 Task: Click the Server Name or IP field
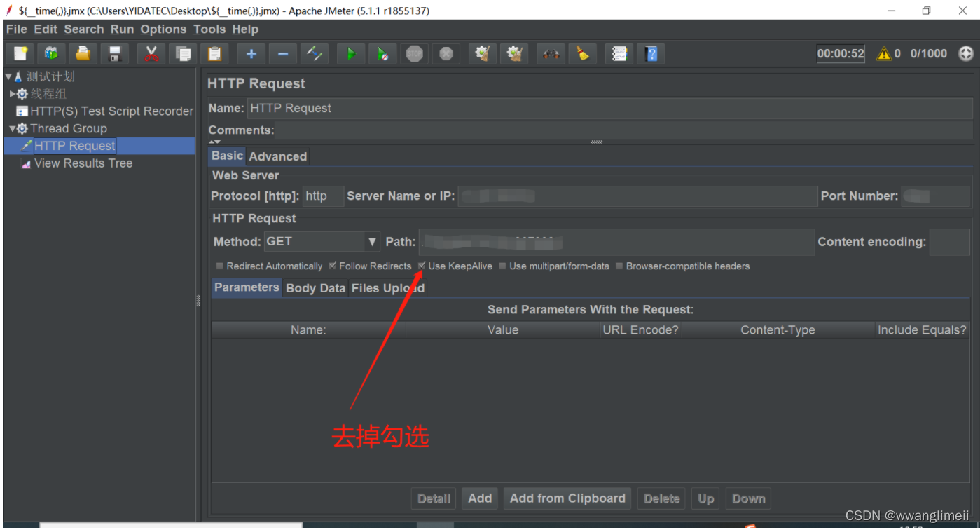637,196
